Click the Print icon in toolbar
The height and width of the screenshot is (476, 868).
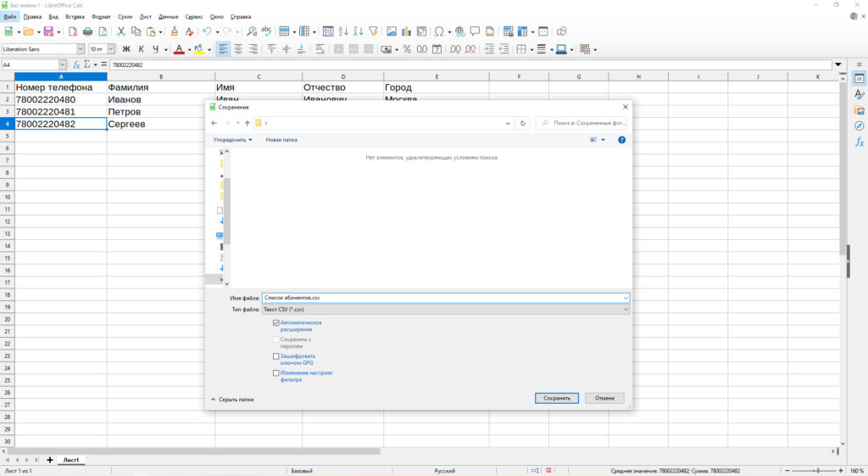point(87,31)
